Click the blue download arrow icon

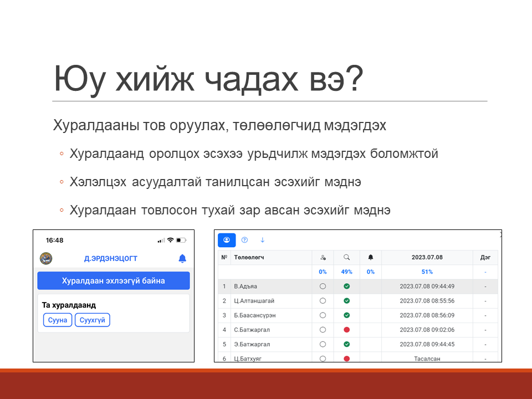[263, 240]
